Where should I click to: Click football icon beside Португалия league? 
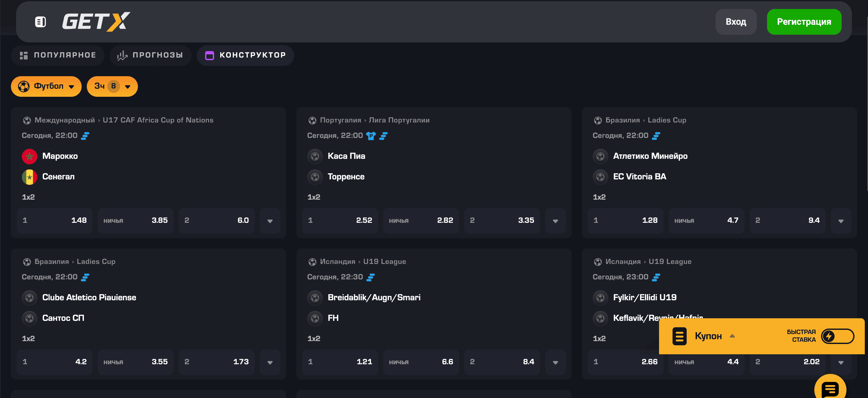pos(312,120)
